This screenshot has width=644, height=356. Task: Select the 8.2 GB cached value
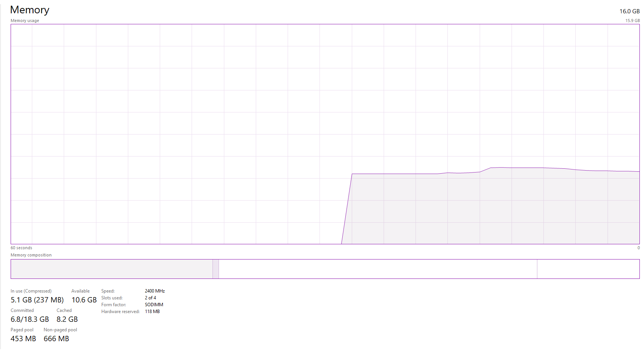pos(67,319)
